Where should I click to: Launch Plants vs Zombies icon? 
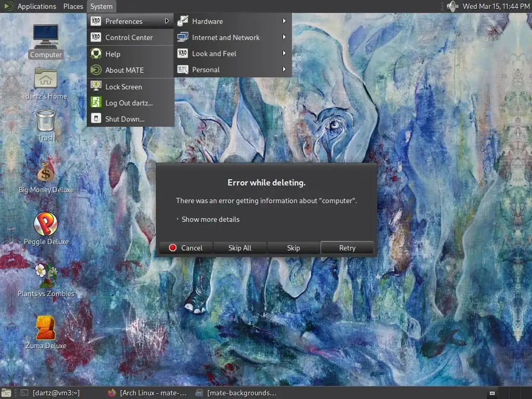(x=46, y=275)
